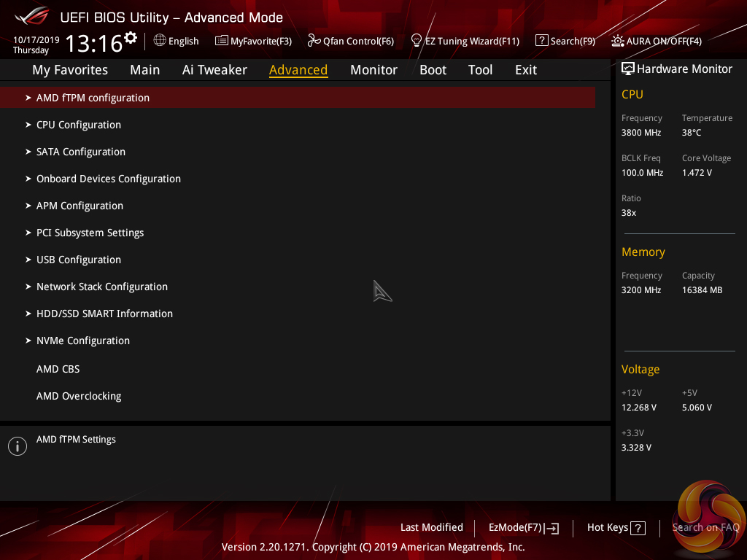Open SATA Configuration text

tap(81, 152)
